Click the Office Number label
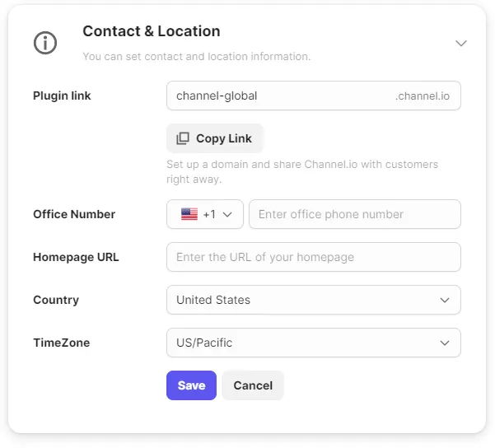 pos(74,214)
